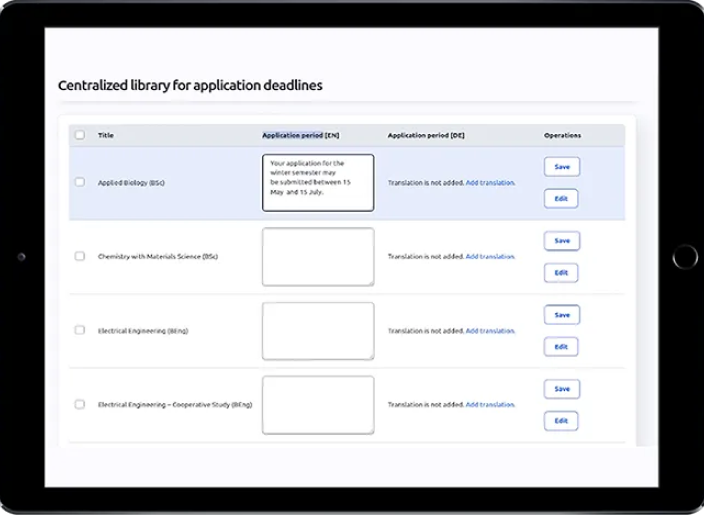Edit the Chemistry with Materials Science row
Image resolution: width=704 pixels, height=515 pixels.
(561, 272)
